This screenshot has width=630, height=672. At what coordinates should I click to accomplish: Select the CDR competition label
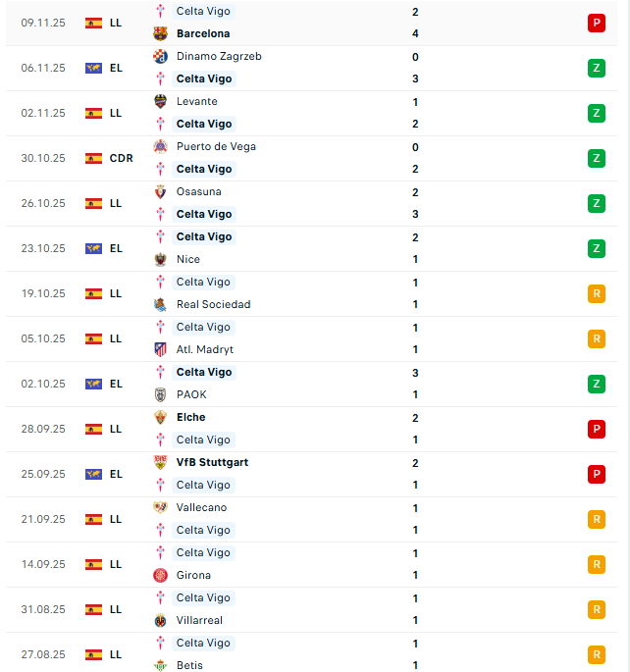(x=121, y=158)
